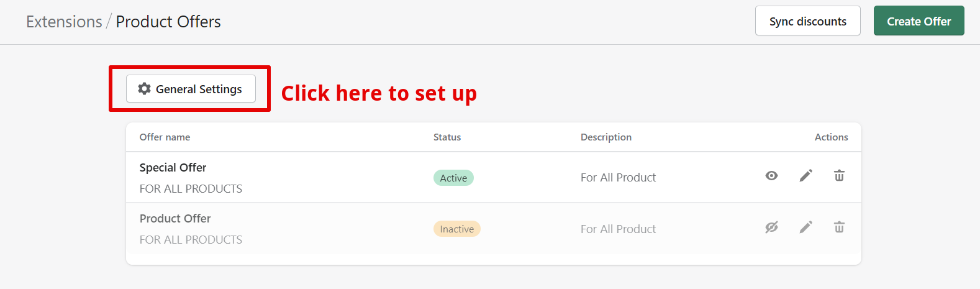This screenshot has height=289, width=980.
Task: Delete Special Offer using trash icon
Action: tap(839, 176)
